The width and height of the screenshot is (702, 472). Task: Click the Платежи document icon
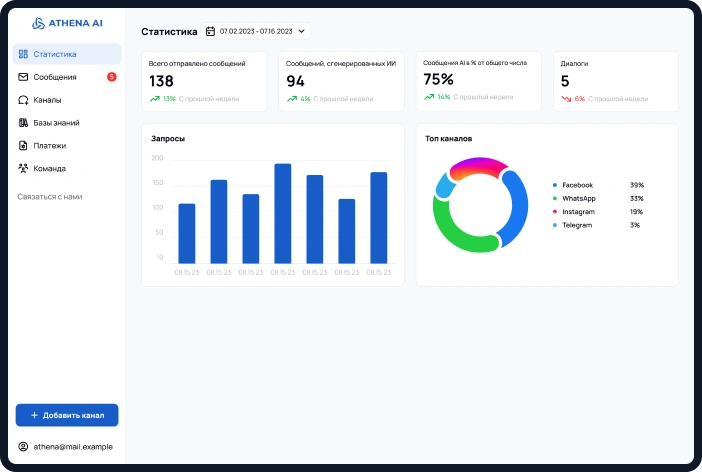coord(23,146)
